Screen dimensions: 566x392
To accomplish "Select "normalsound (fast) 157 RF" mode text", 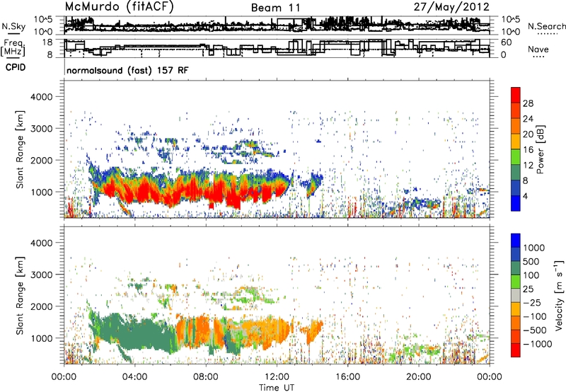I will pos(127,70).
